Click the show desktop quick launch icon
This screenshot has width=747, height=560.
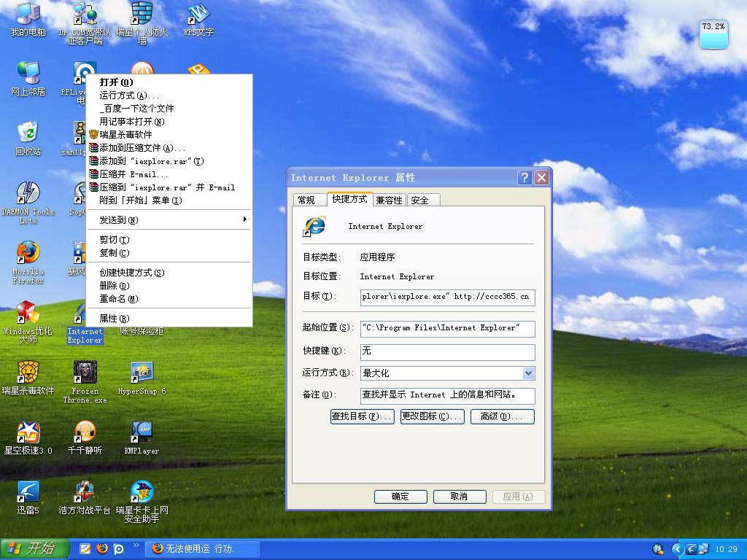(85, 549)
